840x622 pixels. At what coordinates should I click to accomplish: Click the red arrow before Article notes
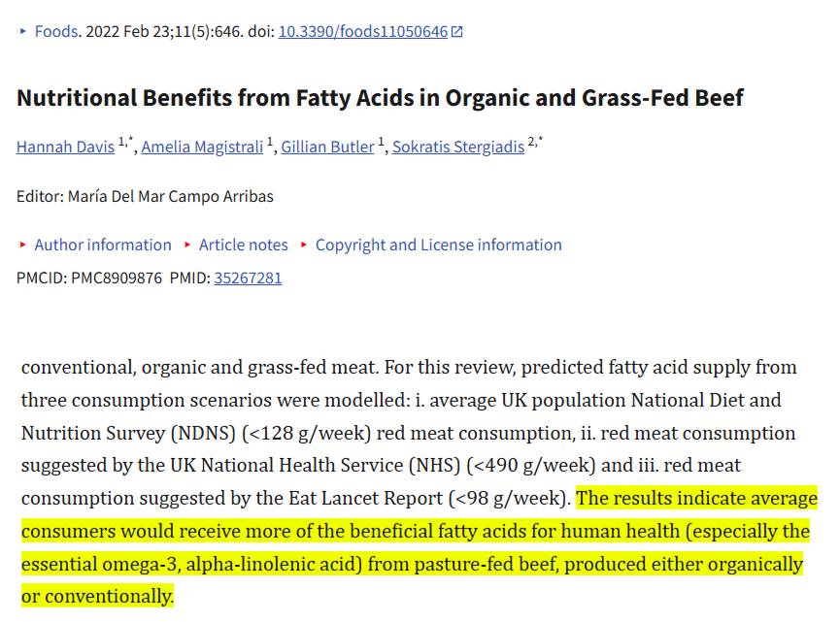tap(188, 245)
